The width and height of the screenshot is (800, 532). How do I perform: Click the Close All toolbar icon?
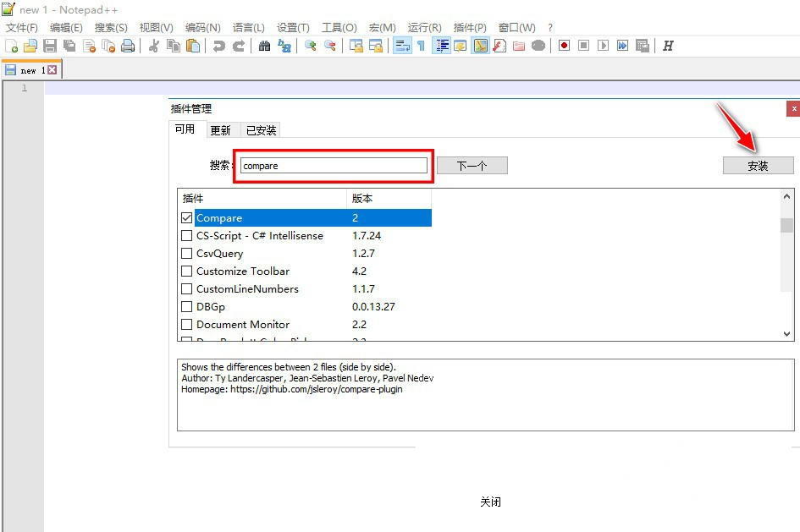coord(108,46)
